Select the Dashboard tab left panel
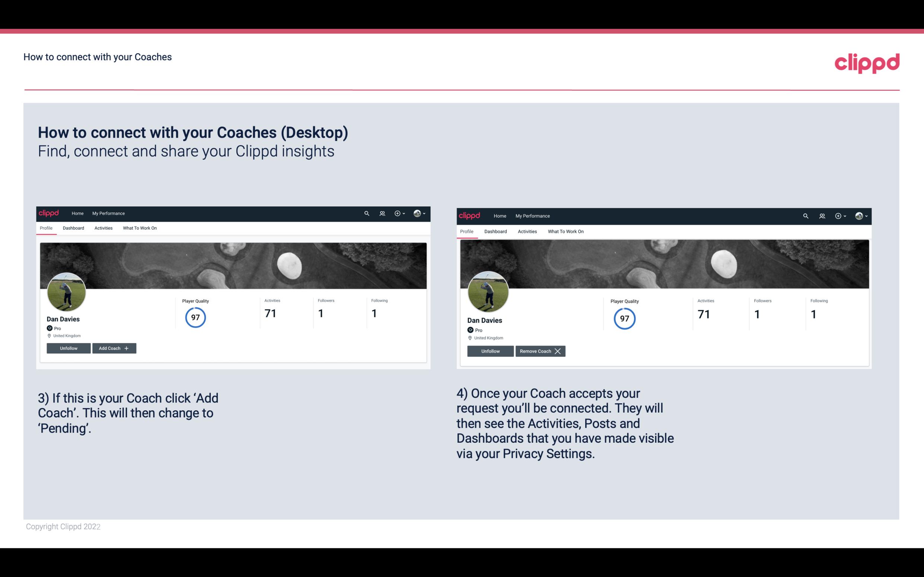 [73, 228]
